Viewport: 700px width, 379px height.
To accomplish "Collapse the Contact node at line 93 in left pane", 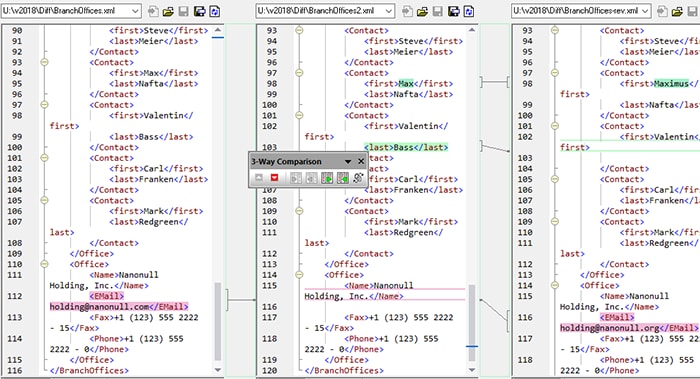I will point(44,62).
